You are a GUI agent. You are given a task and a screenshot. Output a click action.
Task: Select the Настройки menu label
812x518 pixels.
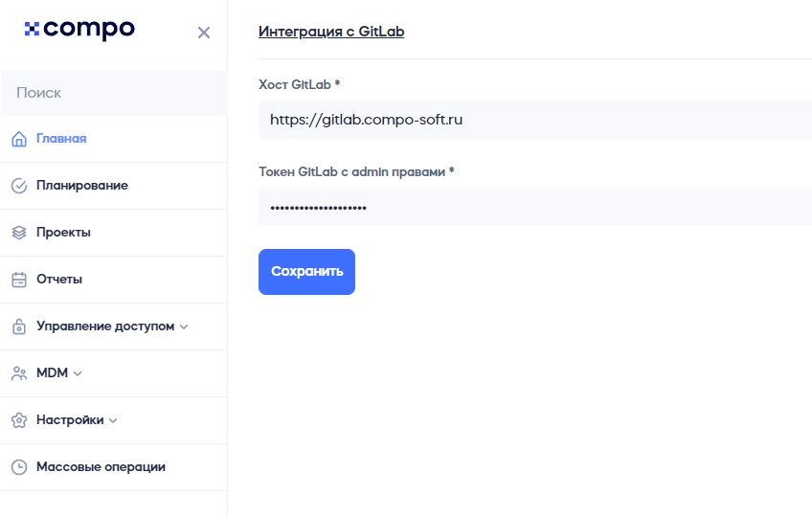70,420
